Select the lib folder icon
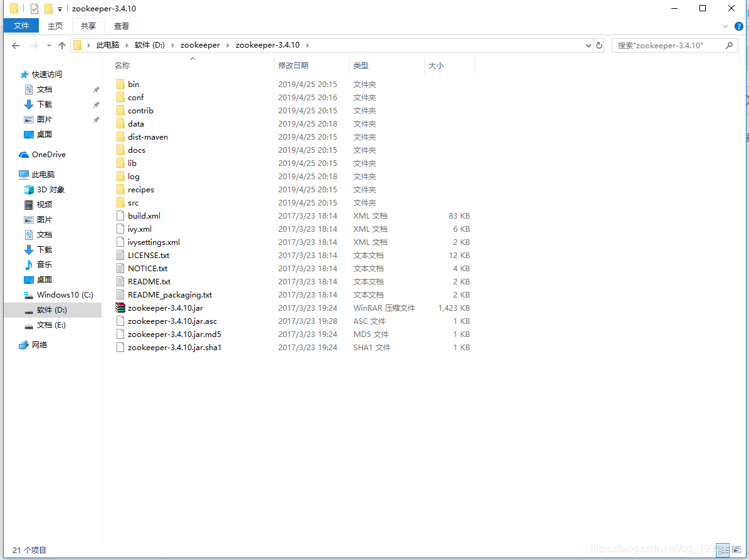The height and width of the screenshot is (560, 749). 120,163
